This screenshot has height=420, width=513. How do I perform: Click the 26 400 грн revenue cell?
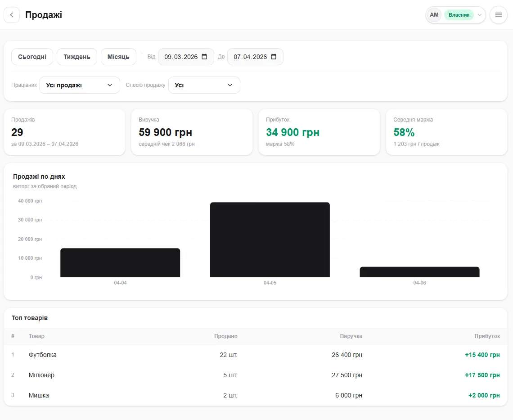point(347,355)
